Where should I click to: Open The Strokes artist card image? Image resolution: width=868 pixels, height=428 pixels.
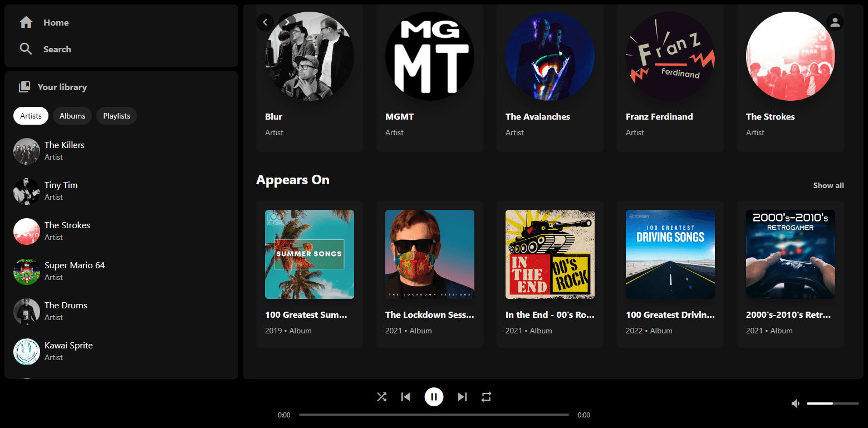click(791, 56)
